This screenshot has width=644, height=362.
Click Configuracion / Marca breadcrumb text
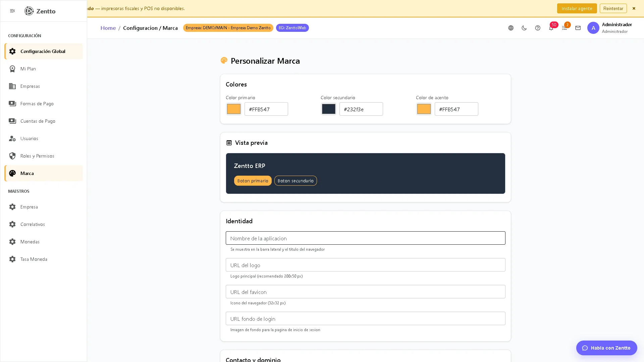[x=150, y=28]
